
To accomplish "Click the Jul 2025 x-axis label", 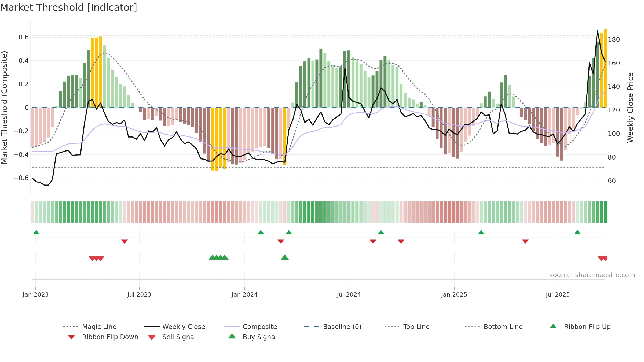I will pos(558,294).
